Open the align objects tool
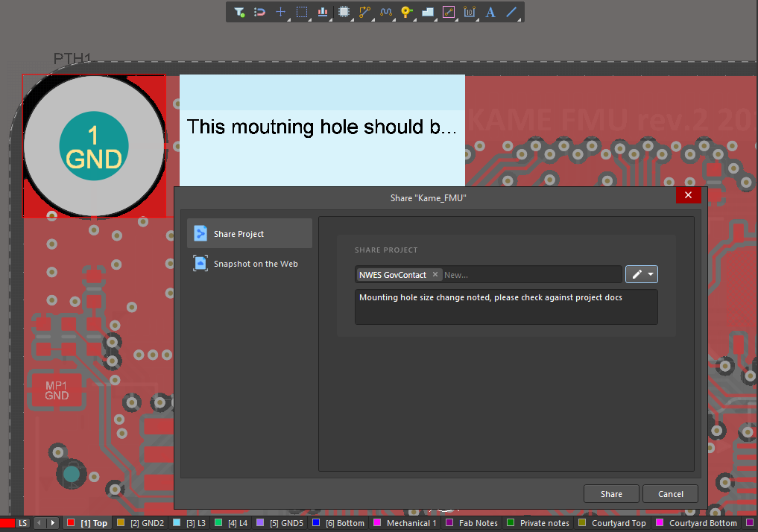Viewport: 758px width, 532px height. (323, 12)
